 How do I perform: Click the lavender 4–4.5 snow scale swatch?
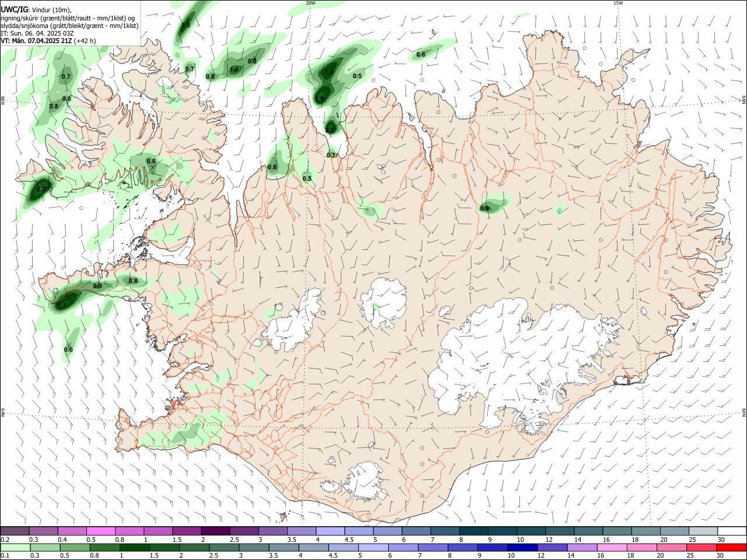click(330, 531)
